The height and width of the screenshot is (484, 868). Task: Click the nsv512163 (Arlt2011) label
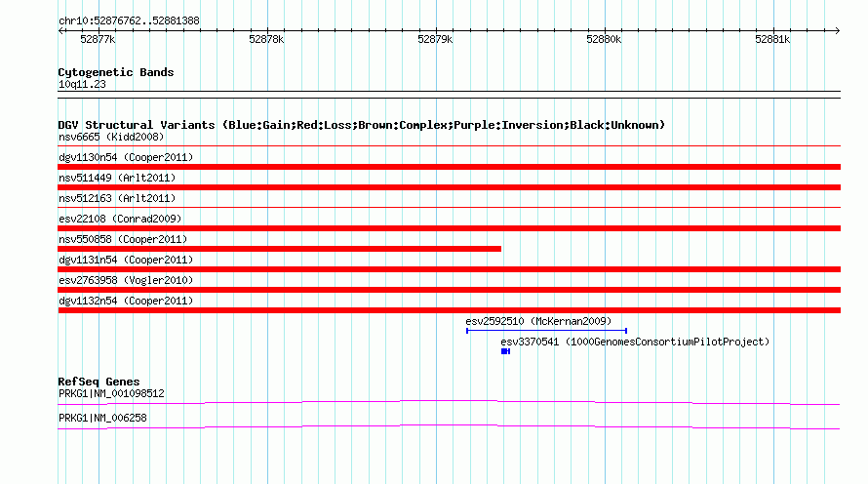[117, 198]
